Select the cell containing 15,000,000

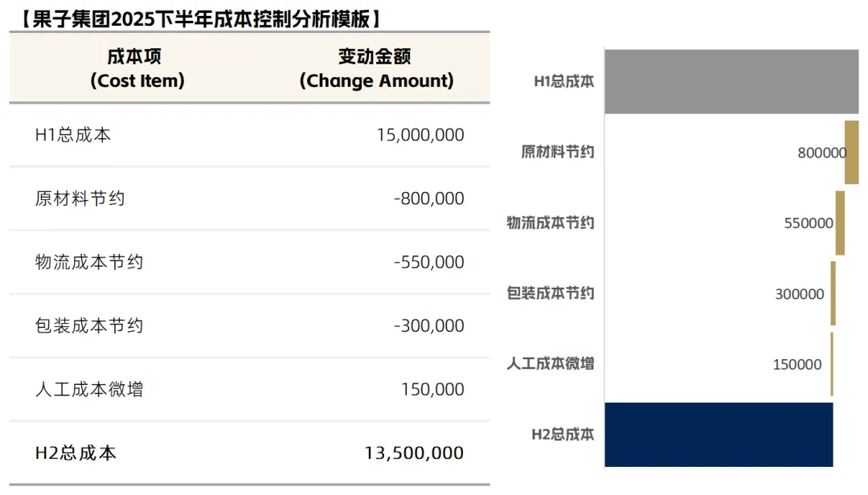[374, 134]
